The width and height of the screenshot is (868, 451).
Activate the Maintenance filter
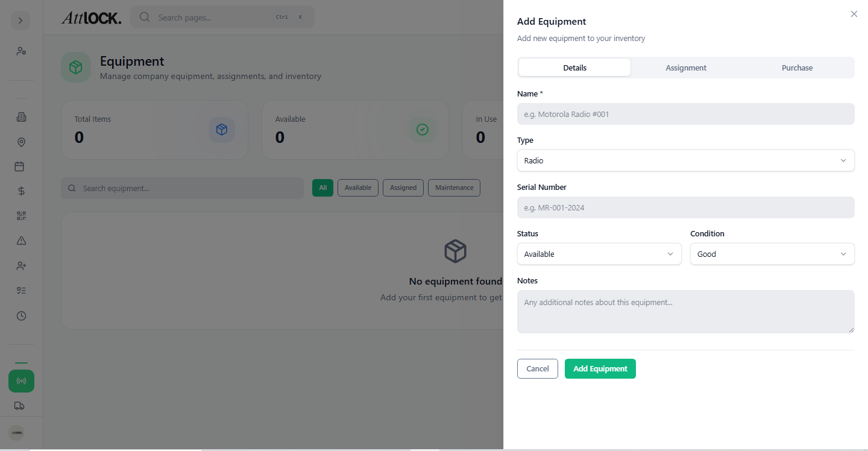454,188
